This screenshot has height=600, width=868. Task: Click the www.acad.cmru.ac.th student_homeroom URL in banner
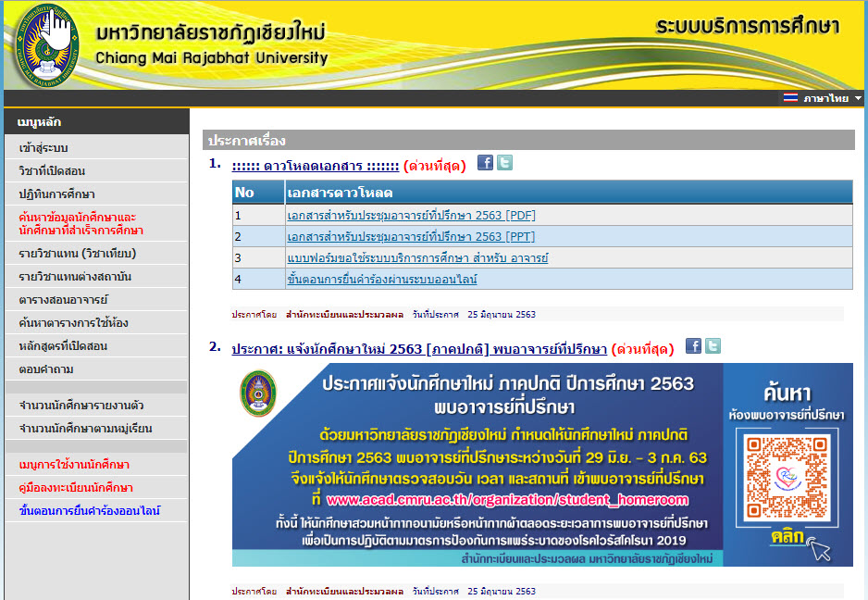[507, 500]
